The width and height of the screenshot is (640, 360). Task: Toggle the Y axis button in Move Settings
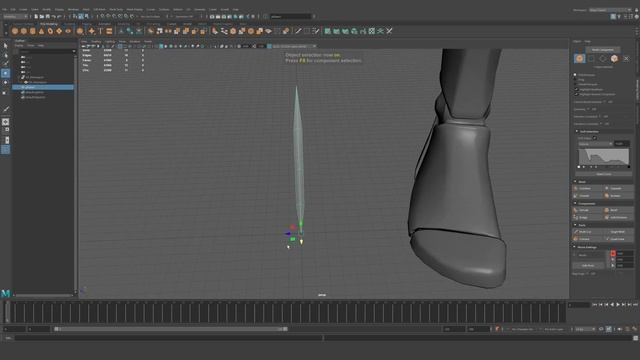613,260
